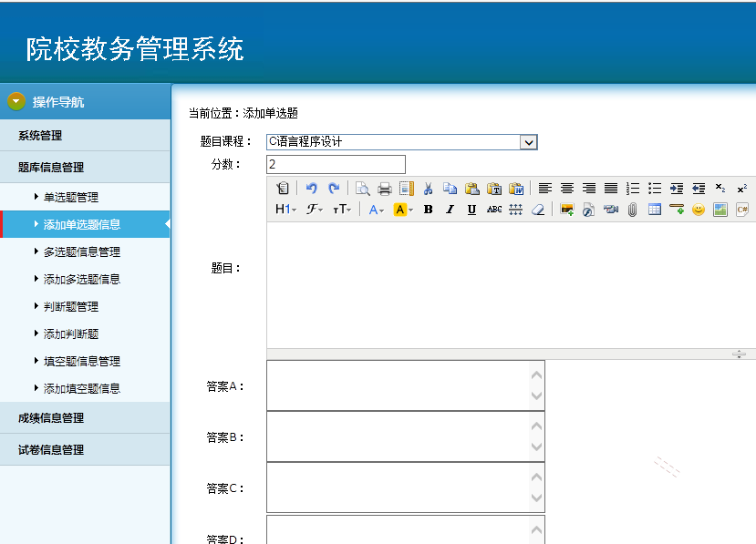Viewport: 756px width, 544px height.
Task: Insert a horizontal rule
Action: (x=677, y=210)
